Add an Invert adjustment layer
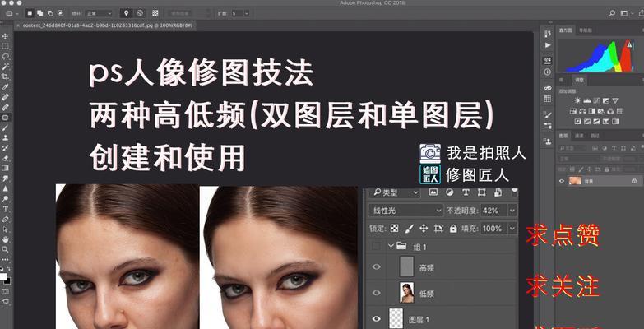Screen dimensions: 644x329 point(578,122)
